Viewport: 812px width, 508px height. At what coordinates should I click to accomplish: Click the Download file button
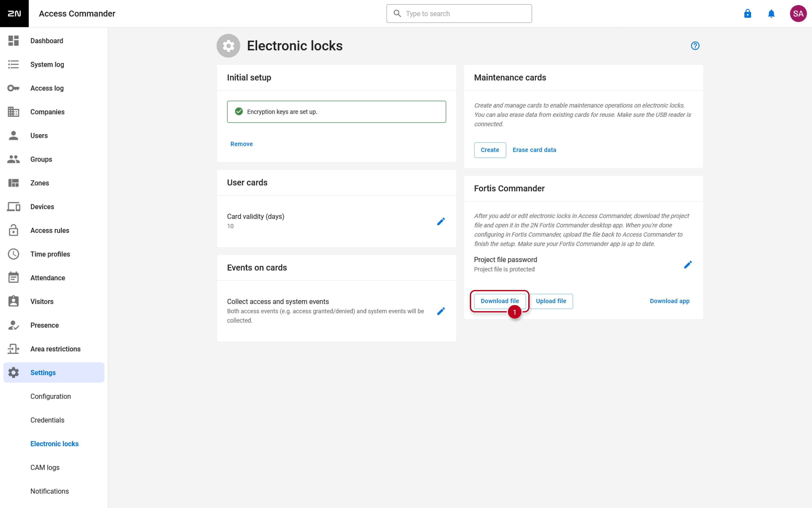tap(500, 301)
